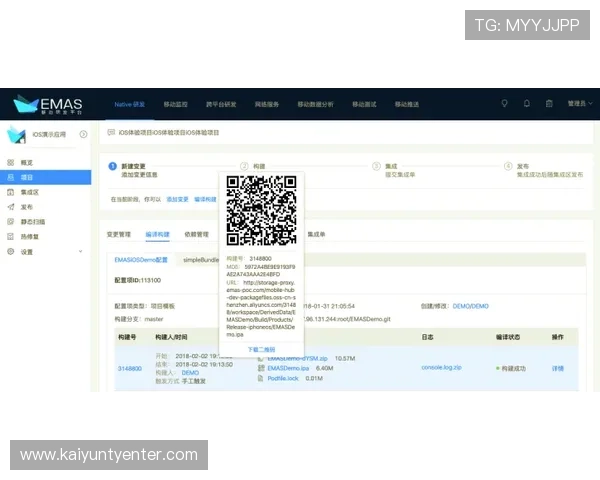Screen dimensions: 600x480
Task: Expand the 管理员 user dropdown
Action: [x=580, y=103]
